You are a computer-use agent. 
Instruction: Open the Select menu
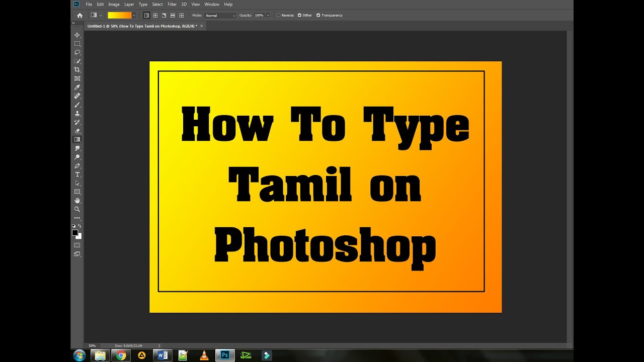(x=157, y=4)
